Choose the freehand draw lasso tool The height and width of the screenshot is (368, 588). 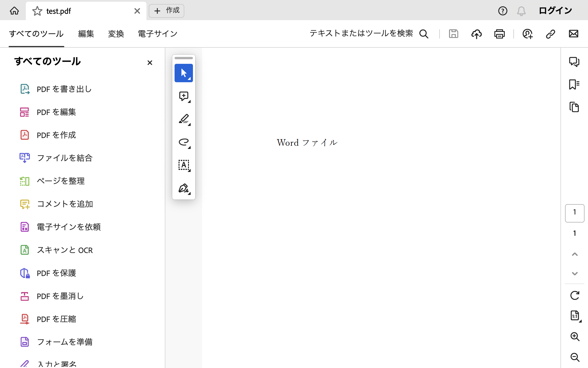[184, 142]
